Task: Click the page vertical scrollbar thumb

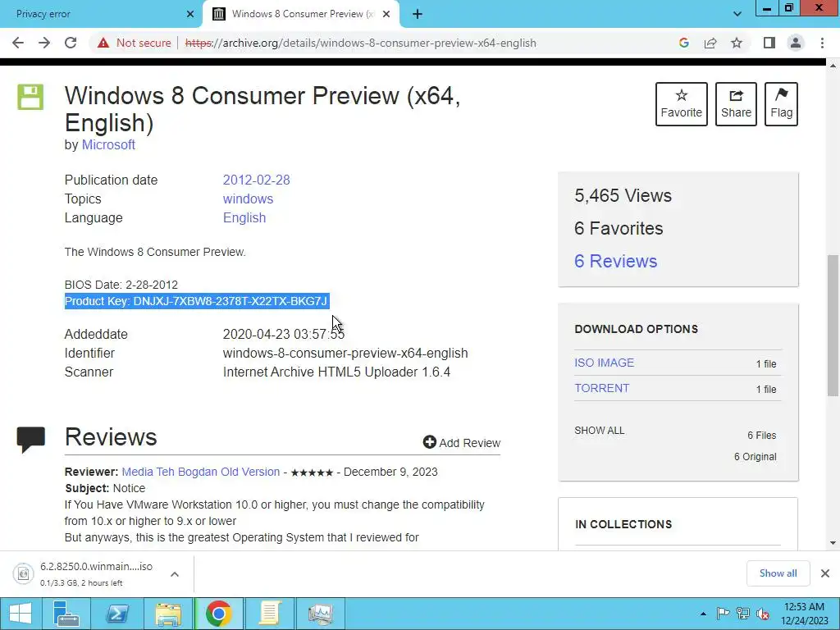Action: coord(833,326)
